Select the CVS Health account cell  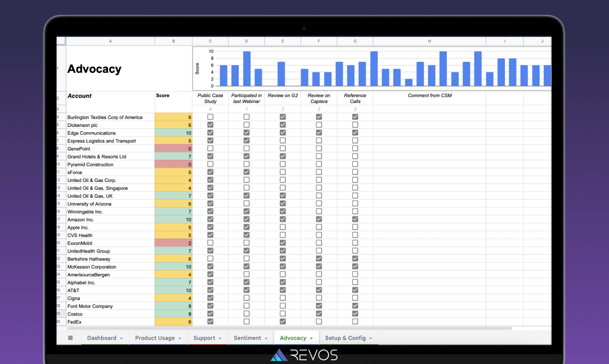[x=110, y=236]
